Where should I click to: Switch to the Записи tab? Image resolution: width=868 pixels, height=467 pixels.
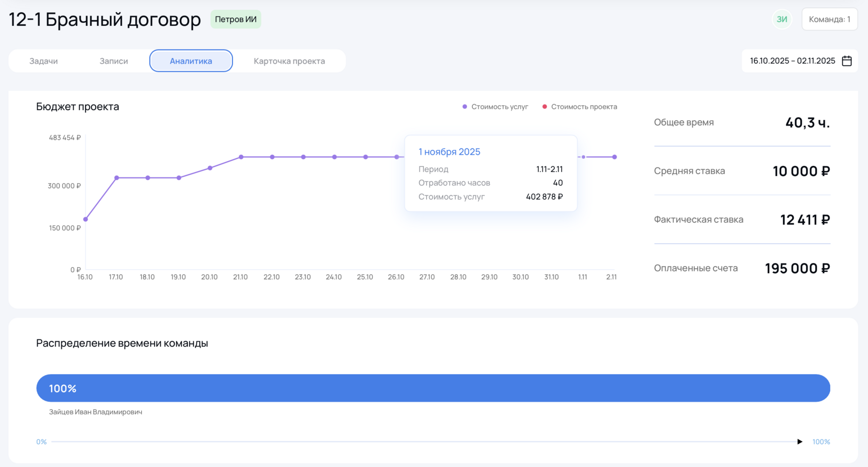pos(114,61)
